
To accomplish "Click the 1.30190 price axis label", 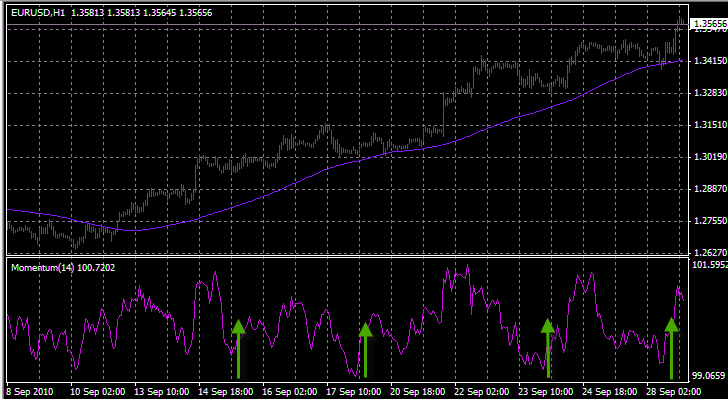I will coord(709,157).
